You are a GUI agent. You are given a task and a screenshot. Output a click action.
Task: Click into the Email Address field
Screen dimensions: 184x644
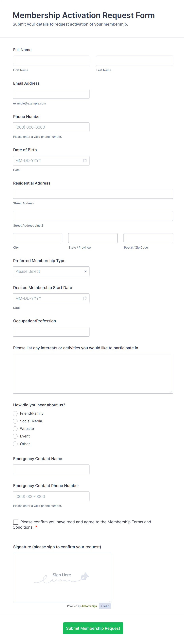(x=51, y=94)
